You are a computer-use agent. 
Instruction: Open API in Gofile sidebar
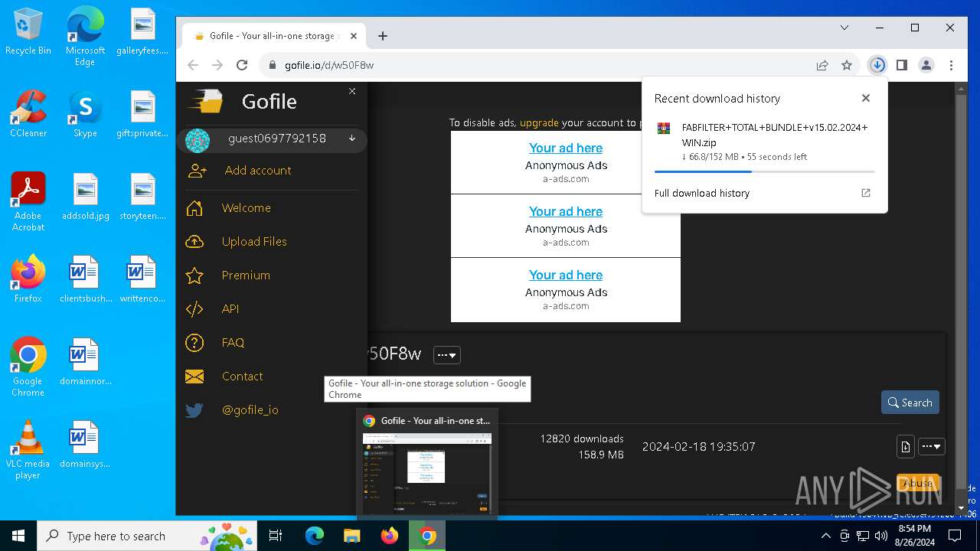point(230,308)
